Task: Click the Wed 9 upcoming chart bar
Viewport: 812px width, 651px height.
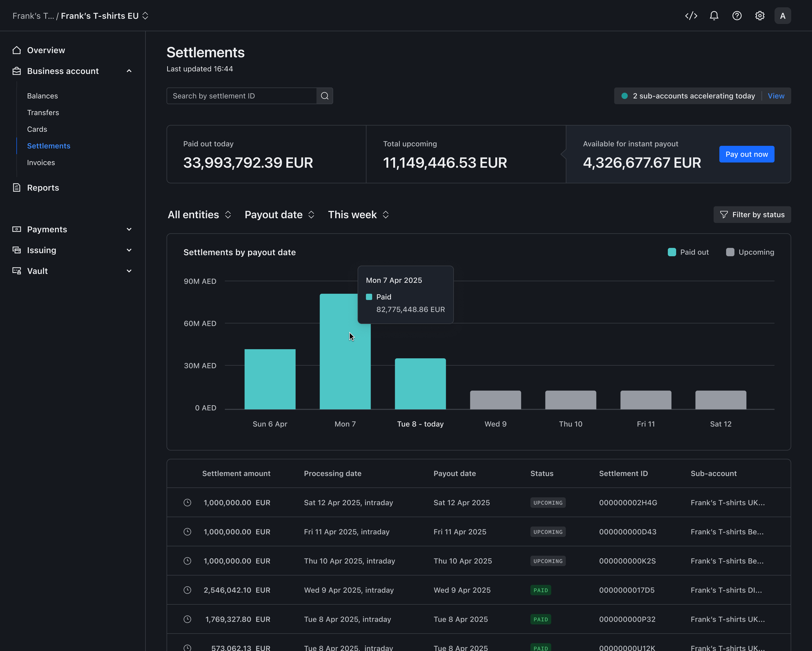Action: point(495,400)
